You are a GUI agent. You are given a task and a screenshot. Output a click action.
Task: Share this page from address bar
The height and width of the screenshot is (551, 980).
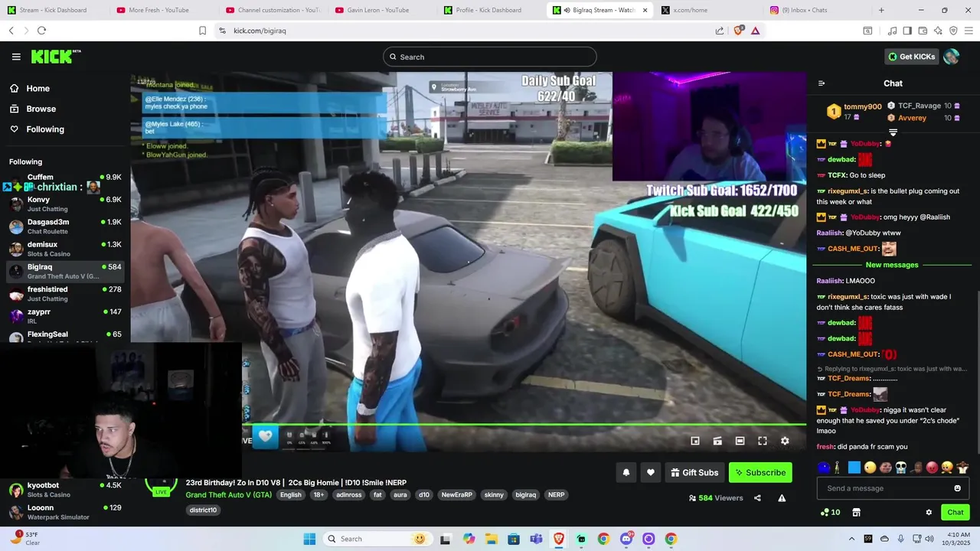tap(720, 31)
